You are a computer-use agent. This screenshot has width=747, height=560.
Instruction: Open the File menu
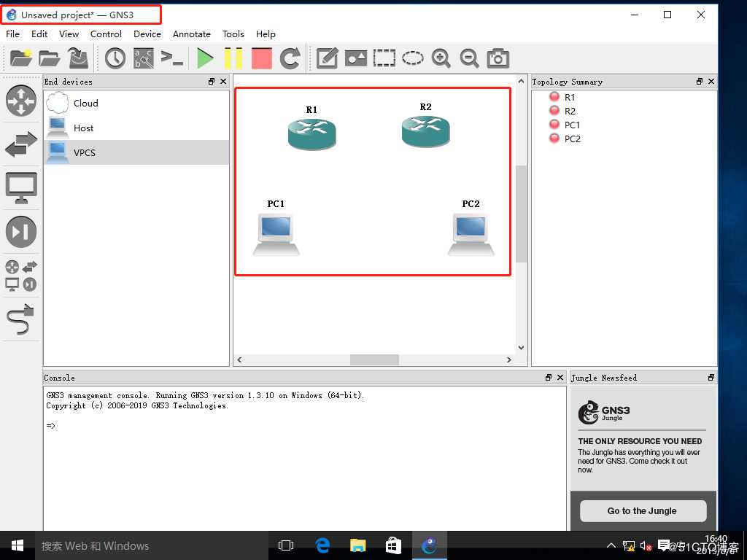coord(13,34)
